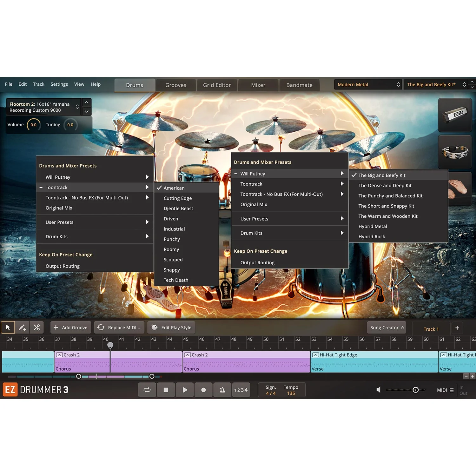Image resolution: width=476 pixels, height=476 pixels.
Task: Start playback with the play button
Action: click(185, 390)
